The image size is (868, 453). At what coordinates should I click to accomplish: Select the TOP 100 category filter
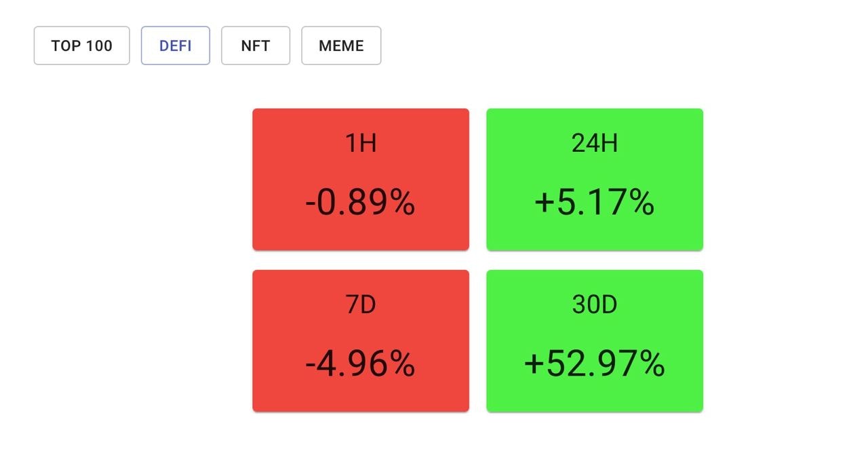81,45
